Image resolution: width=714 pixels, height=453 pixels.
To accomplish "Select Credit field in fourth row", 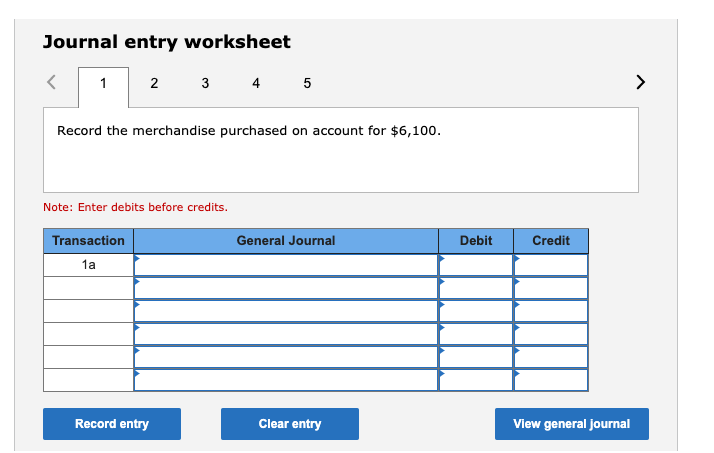I will (551, 334).
